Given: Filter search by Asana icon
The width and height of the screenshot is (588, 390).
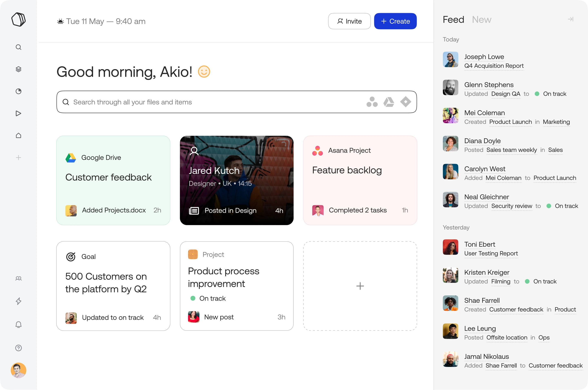Looking at the screenshot, I should coord(372,102).
